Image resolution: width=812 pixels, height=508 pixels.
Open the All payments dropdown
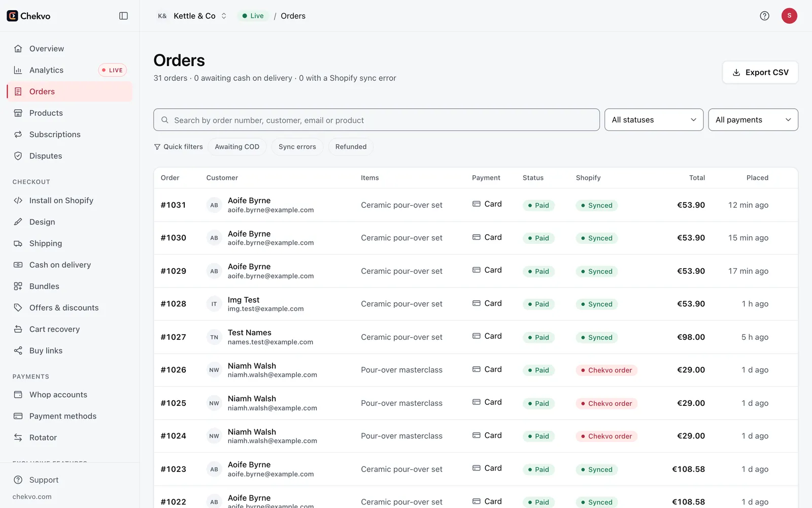tap(753, 120)
